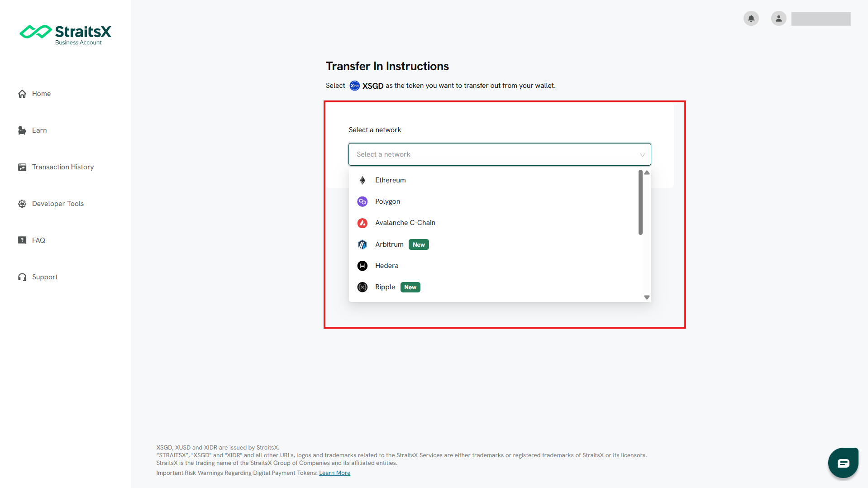
Task: Click the Support headset icon
Action: coord(22,277)
